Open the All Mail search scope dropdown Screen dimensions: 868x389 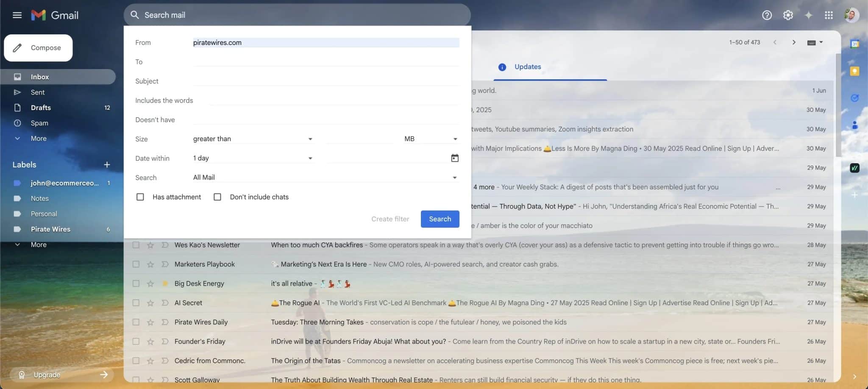(x=325, y=177)
